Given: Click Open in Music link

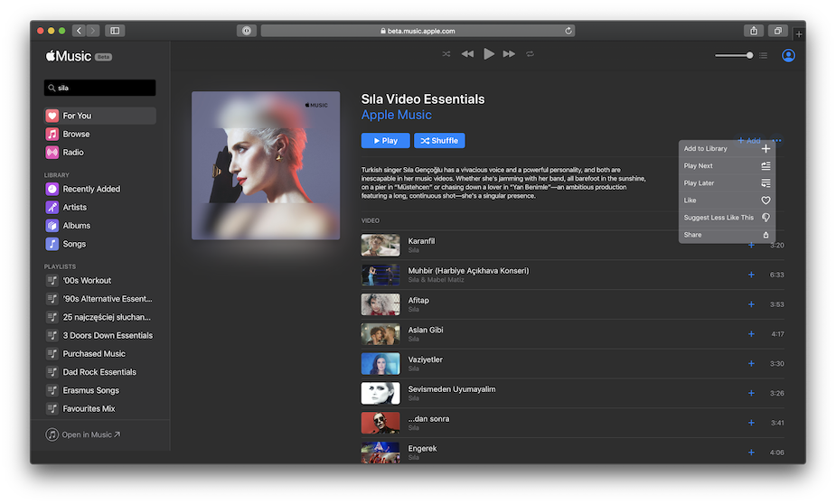Looking at the screenshot, I should coord(83,434).
